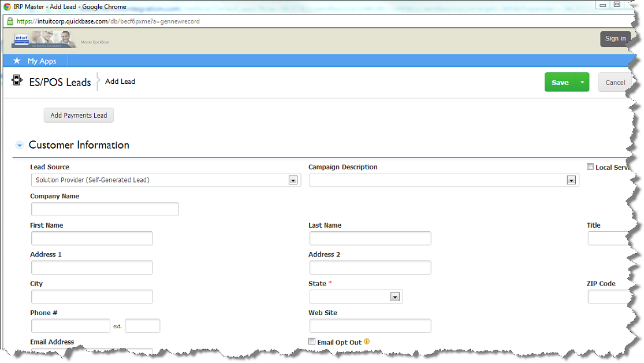Click the star icon beside My Apps

click(17, 61)
